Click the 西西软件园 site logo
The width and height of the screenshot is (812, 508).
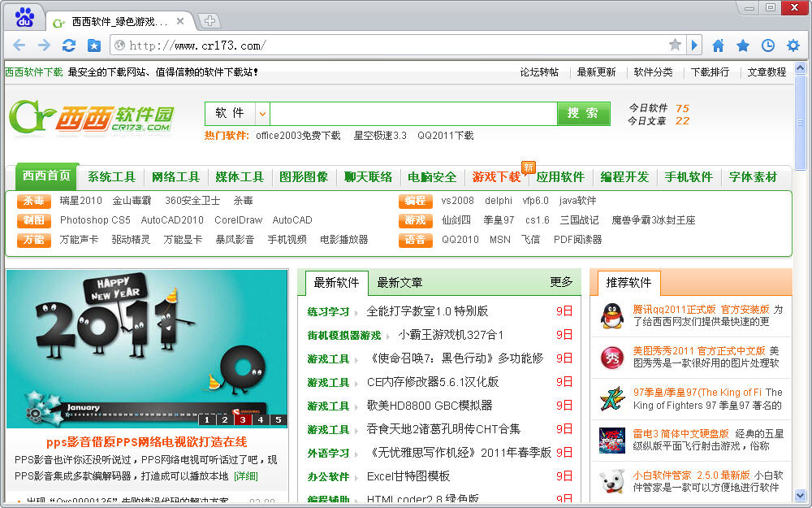[x=92, y=116]
